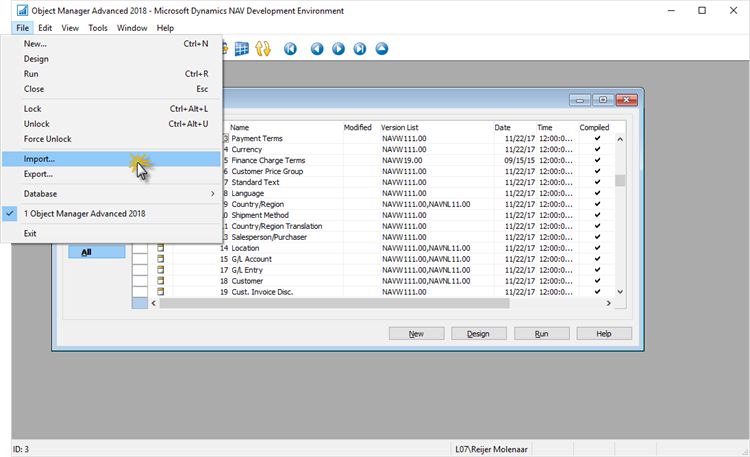Open the Edit menu
This screenshot has width=750, height=457.
point(45,28)
